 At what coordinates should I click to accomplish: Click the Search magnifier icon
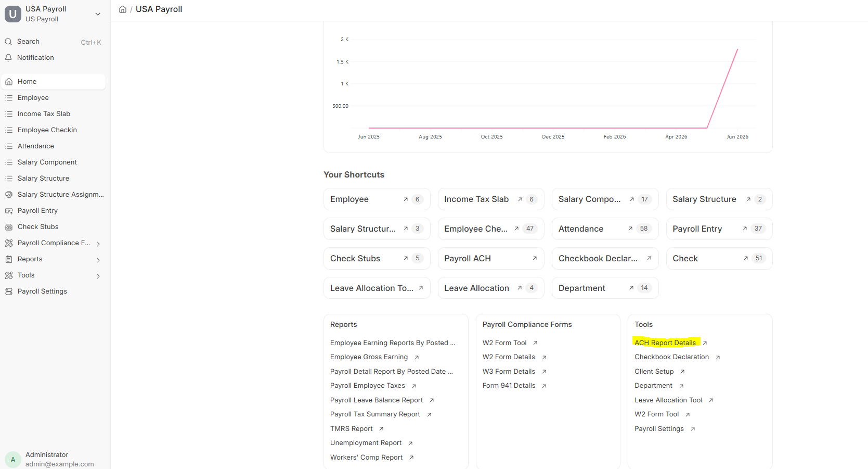8,42
